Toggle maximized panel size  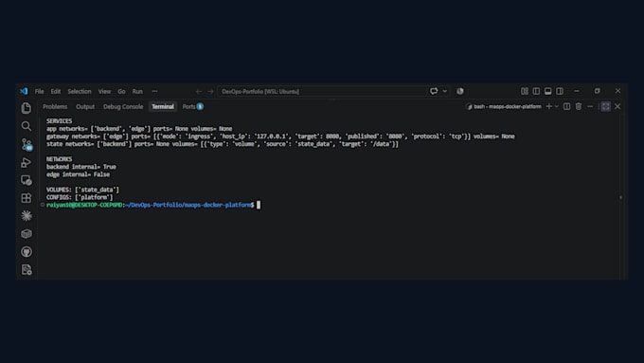click(606, 106)
